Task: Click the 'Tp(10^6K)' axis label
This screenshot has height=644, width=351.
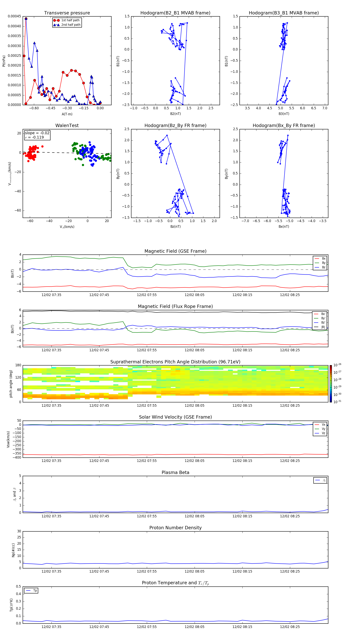Action: tap(11, 605)
